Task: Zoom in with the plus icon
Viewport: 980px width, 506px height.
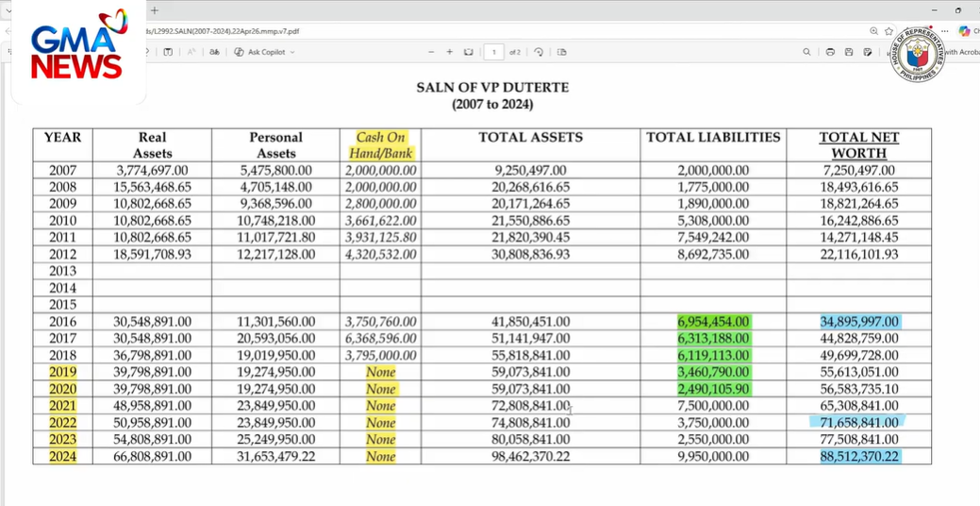Action: [x=449, y=52]
